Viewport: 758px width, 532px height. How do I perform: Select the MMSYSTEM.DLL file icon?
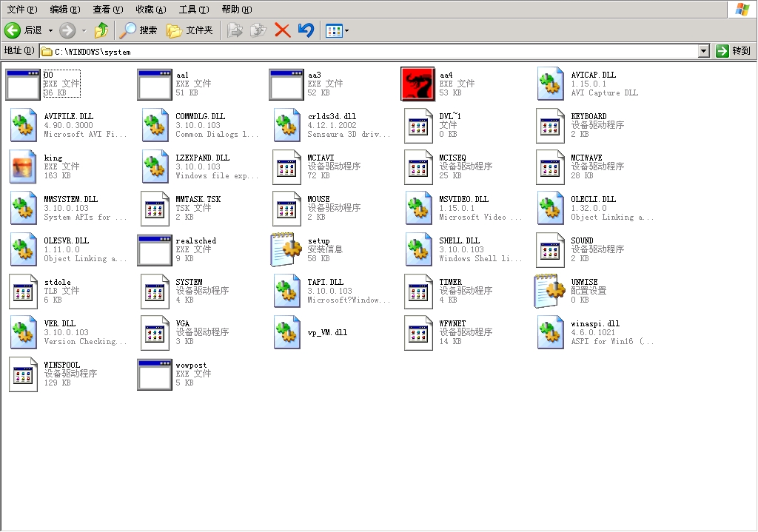(23, 208)
